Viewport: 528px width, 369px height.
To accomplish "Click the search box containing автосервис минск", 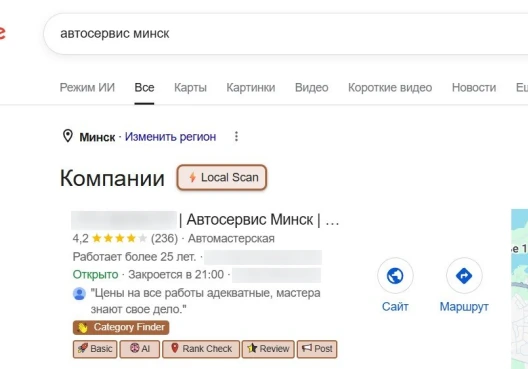I will [286, 34].
